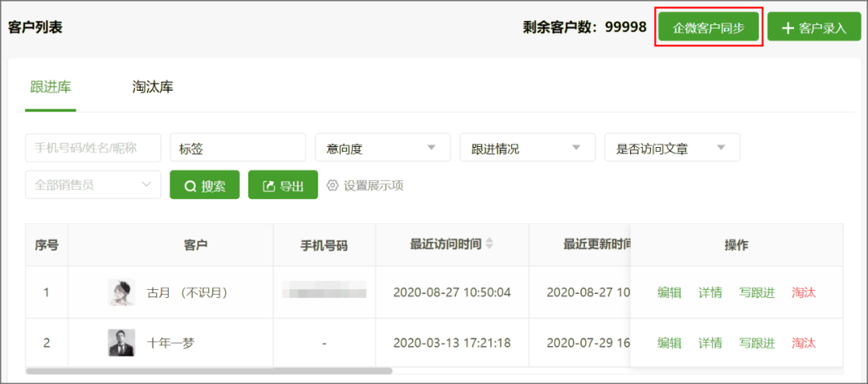The height and width of the screenshot is (384, 868).
Task: Switch to the 淘汰库 tab
Action: point(153,88)
